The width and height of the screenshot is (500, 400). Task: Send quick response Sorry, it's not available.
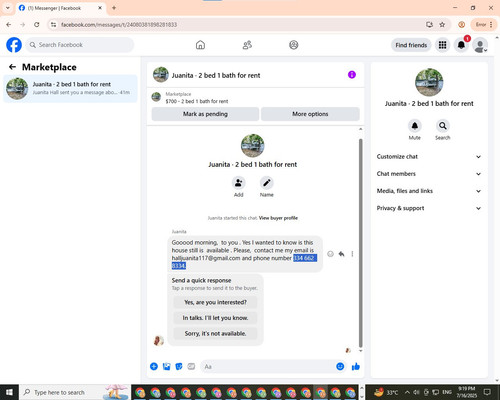(x=215, y=333)
